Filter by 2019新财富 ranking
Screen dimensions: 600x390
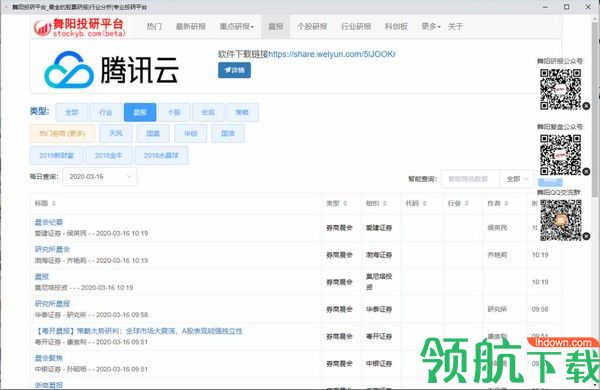[x=57, y=155]
